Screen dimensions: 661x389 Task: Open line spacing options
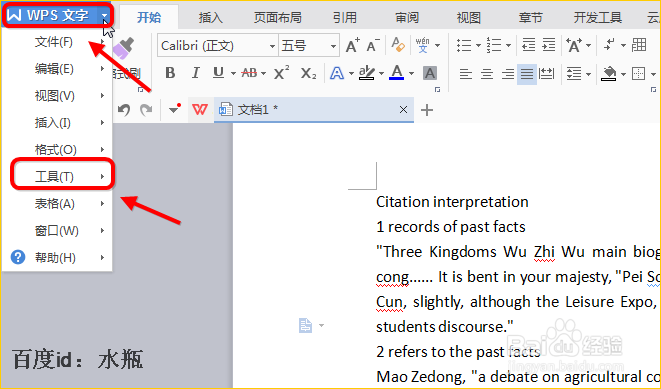pos(574,74)
